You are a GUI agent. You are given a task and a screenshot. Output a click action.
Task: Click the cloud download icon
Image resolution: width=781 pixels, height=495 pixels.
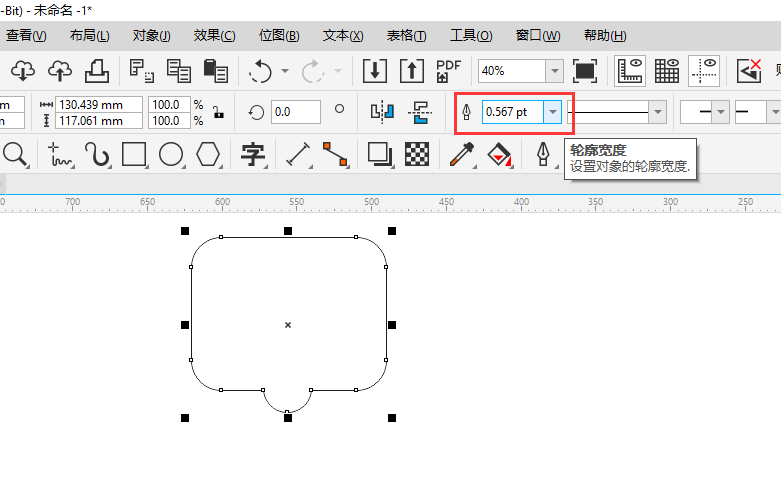[x=23, y=71]
